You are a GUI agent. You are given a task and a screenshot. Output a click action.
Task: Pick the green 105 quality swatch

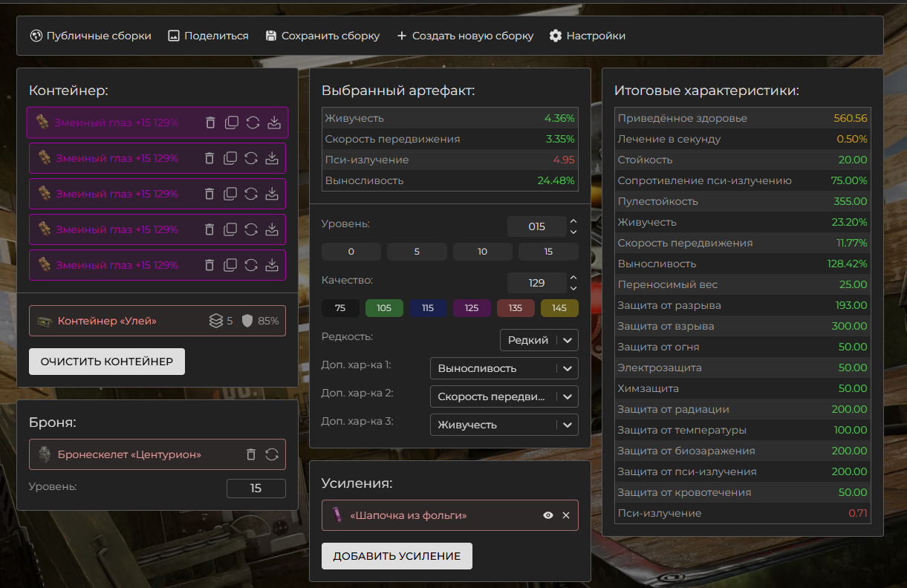384,308
